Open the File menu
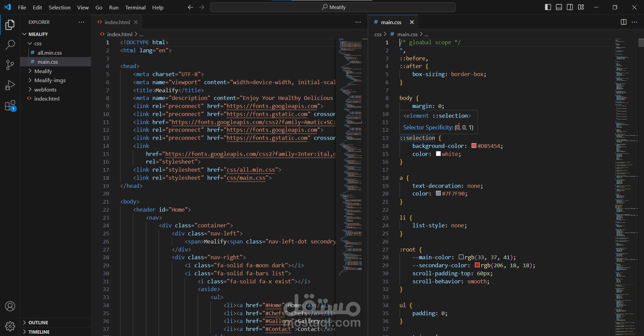Screen dimensions: 644x336 (x=22, y=7)
